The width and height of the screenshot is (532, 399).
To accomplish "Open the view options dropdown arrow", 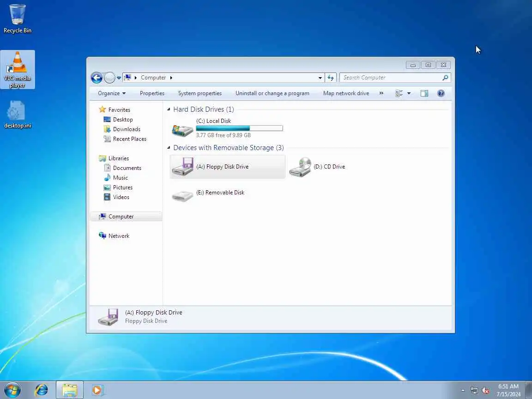I will [409, 93].
